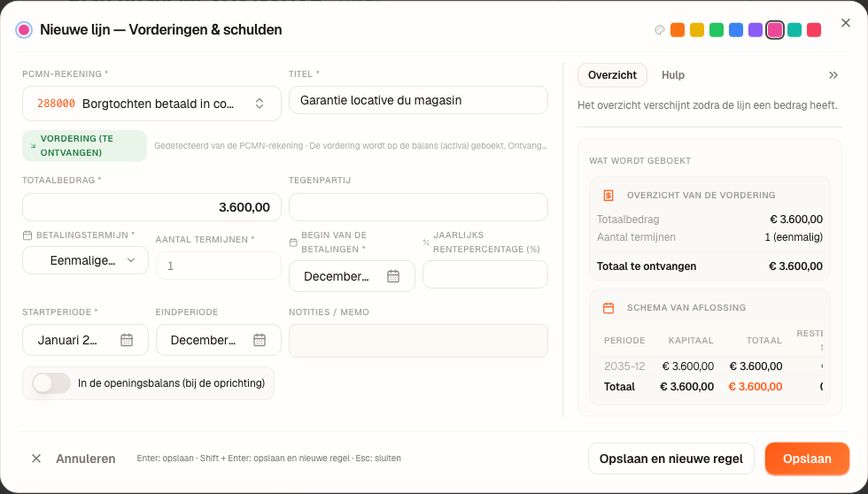Viewport: 868px width, 494px height.
Task: Click calendar icon beside Betalingstermijn label
Action: coord(27,235)
